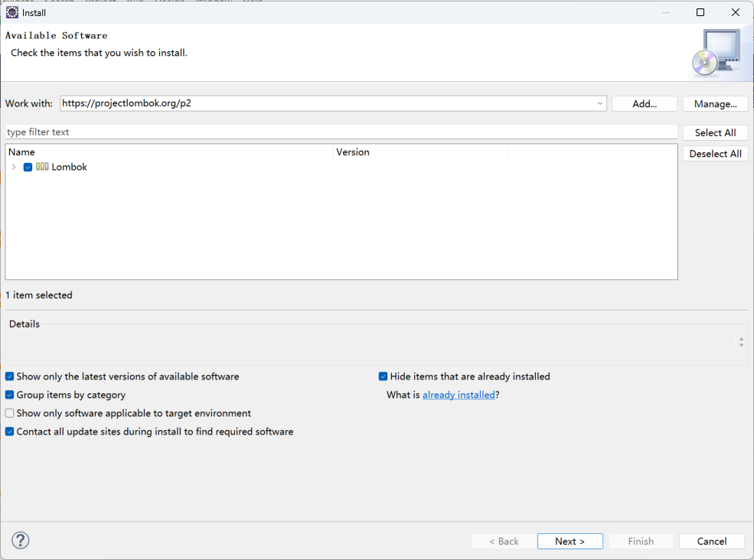Click the Lombok category icon
This screenshot has height=560, width=754.
pyautogui.click(x=42, y=167)
